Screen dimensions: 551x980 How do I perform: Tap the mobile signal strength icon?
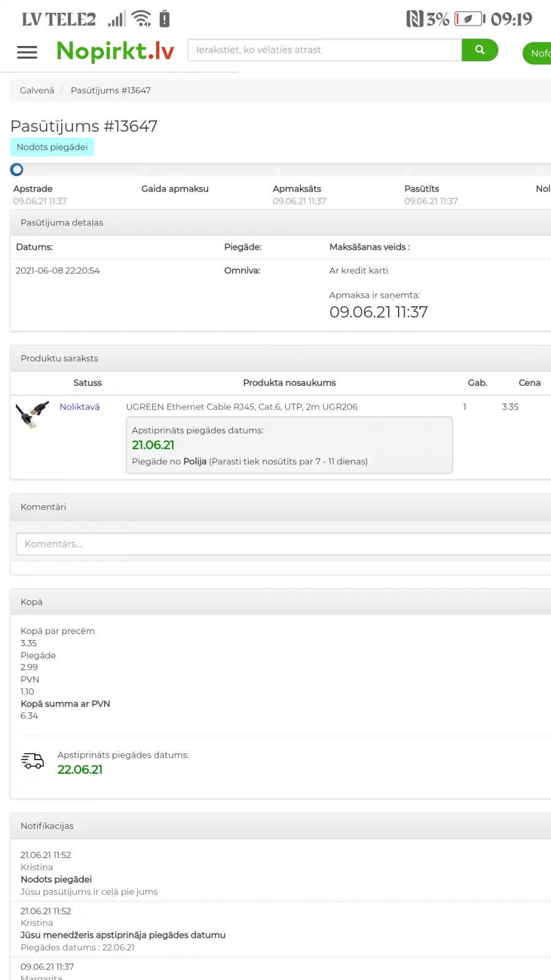[117, 19]
